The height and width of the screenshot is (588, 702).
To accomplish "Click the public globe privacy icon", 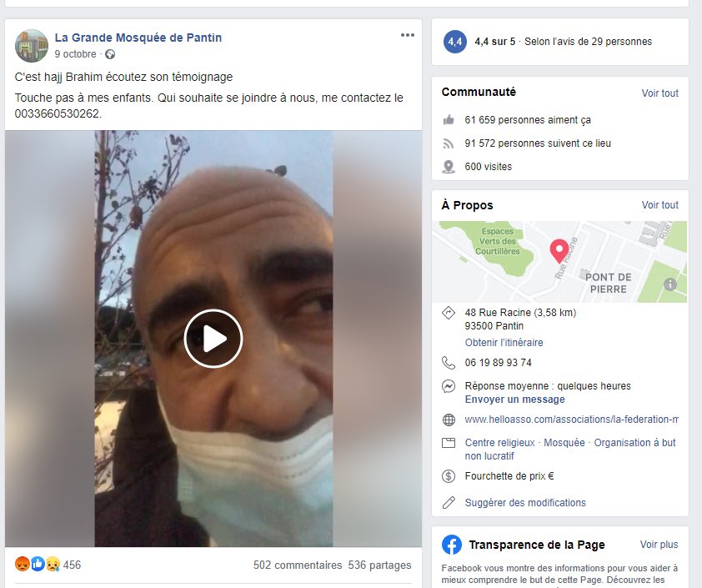I will [x=110, y=54].
